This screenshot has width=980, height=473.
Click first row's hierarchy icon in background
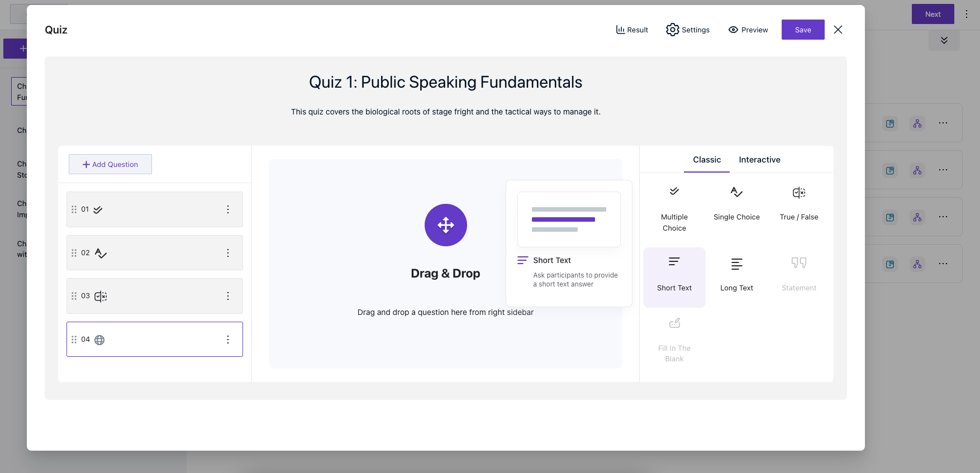pyautogui.click(x=917, y=123)
